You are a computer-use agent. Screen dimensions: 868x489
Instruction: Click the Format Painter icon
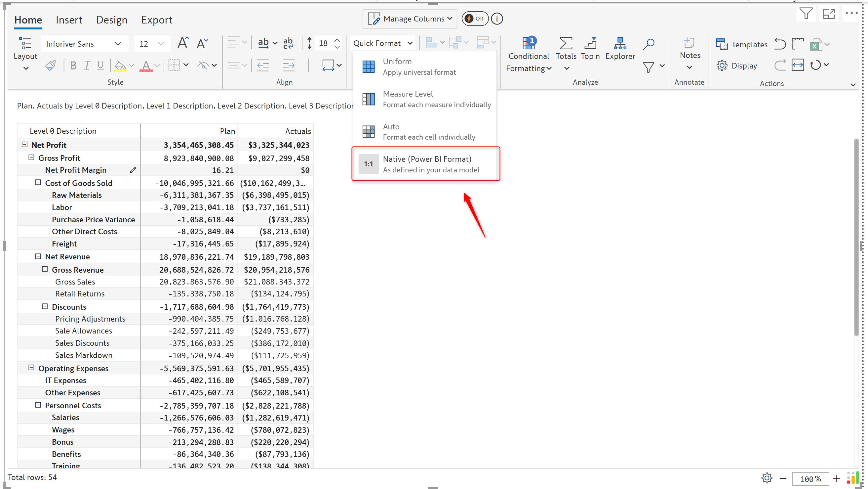pyautogui.click(x=51, y=66)
